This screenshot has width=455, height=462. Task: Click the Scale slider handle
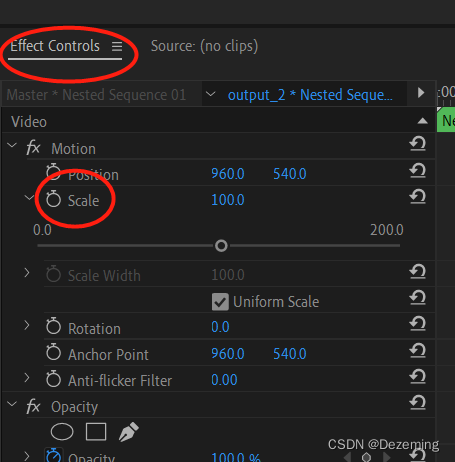pyautogui.click(x=221, y=246)
